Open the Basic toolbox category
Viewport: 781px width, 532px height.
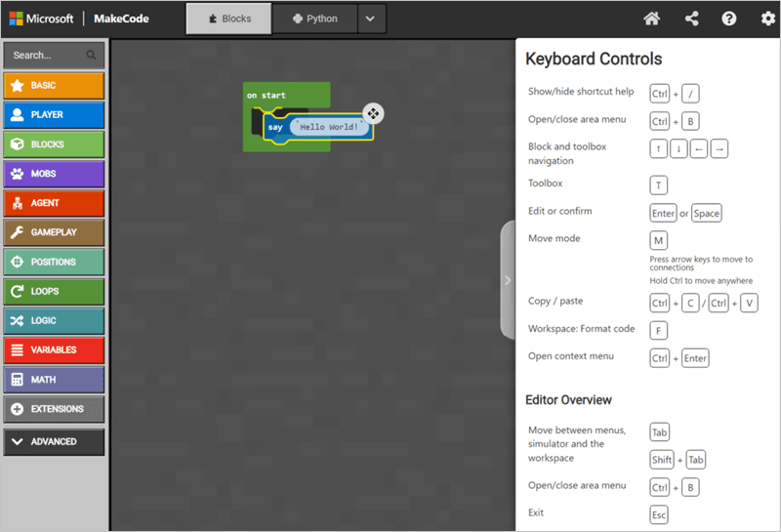(54, 85)
